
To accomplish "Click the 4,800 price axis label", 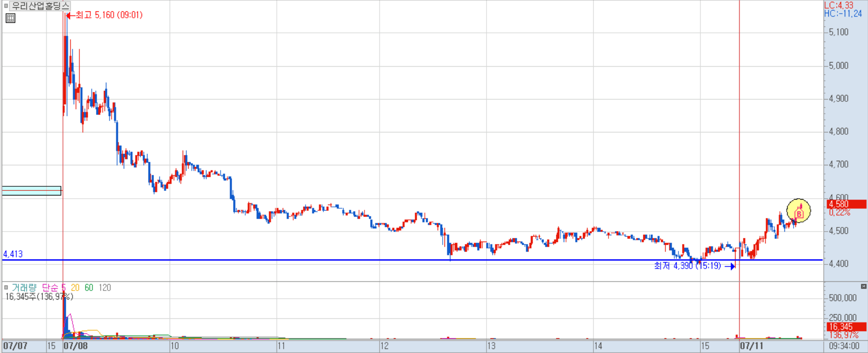I will [x=839, y=132].
